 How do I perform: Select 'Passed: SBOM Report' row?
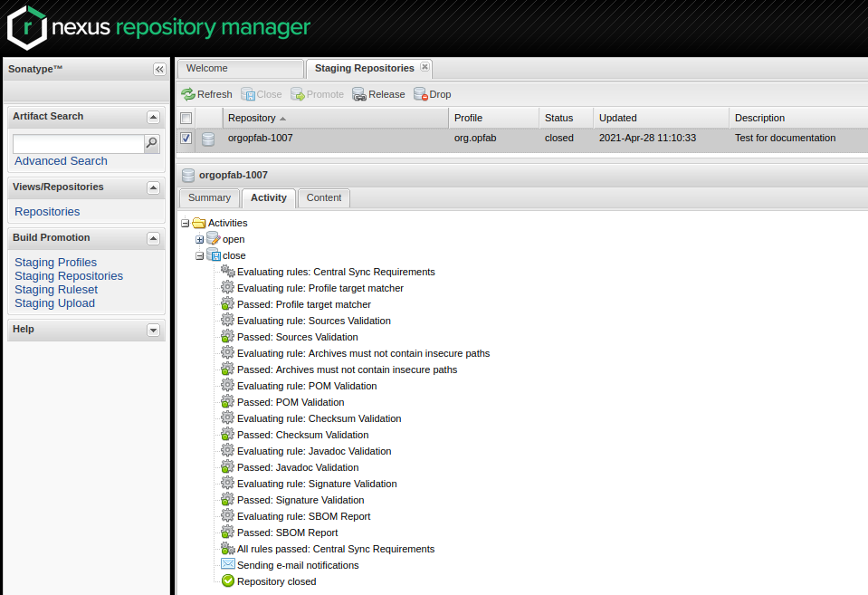tap(287, 533)
